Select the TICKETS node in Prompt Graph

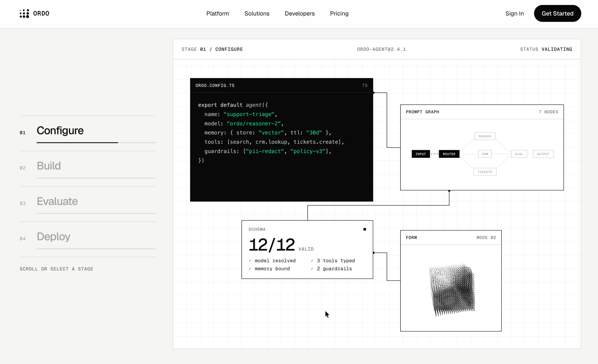pos(485,172)
